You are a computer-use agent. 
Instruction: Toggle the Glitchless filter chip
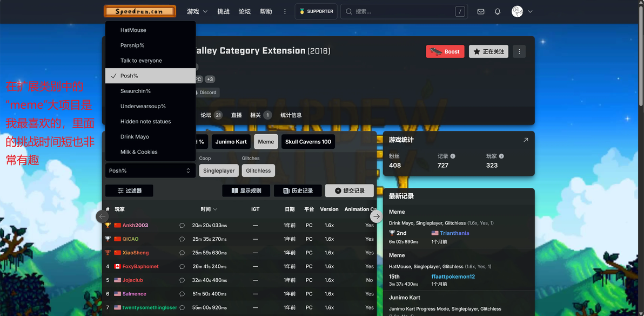pos(258,170)
